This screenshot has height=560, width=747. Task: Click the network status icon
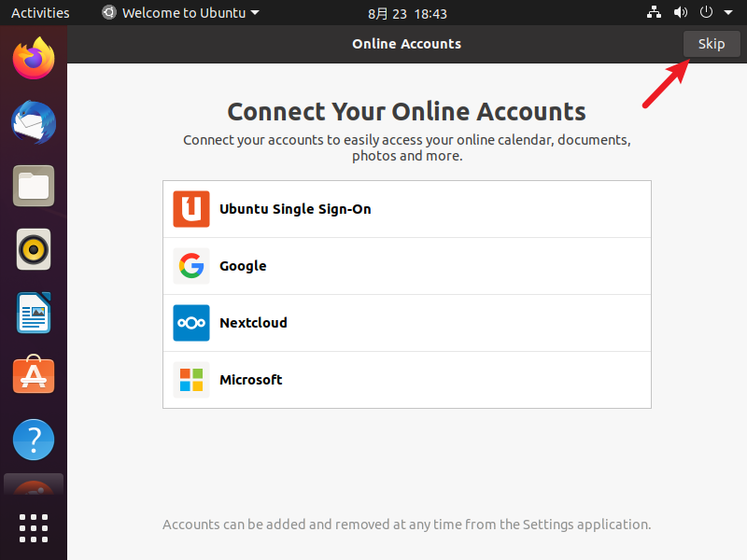[654, 12]
